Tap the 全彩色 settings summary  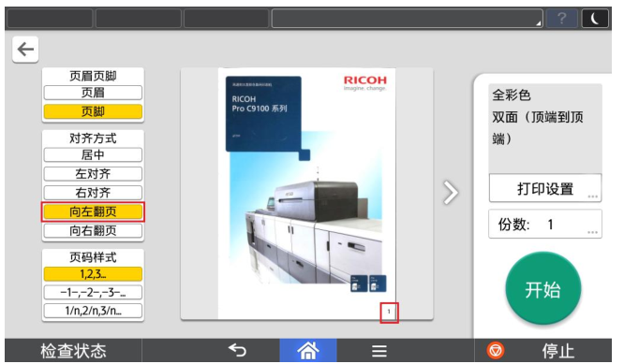[x=545, y=128]
